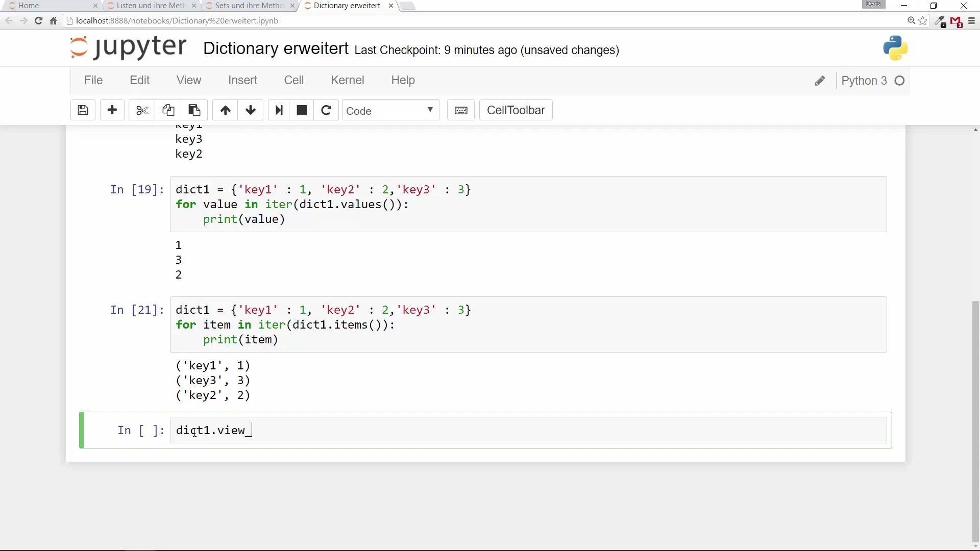Paste cell below icon
The image size is (980, 551).
[x=194, y=110]
